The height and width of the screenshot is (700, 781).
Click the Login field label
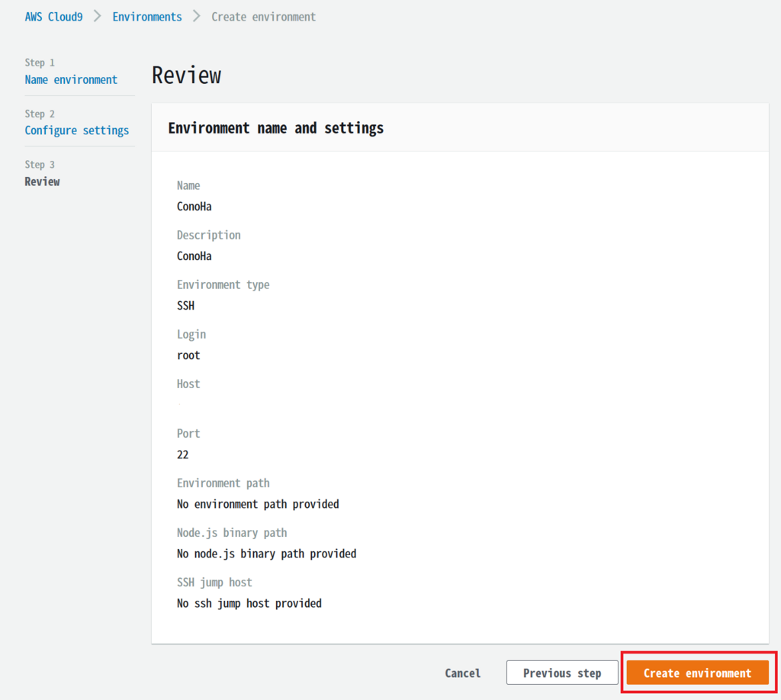pos(191,335)
